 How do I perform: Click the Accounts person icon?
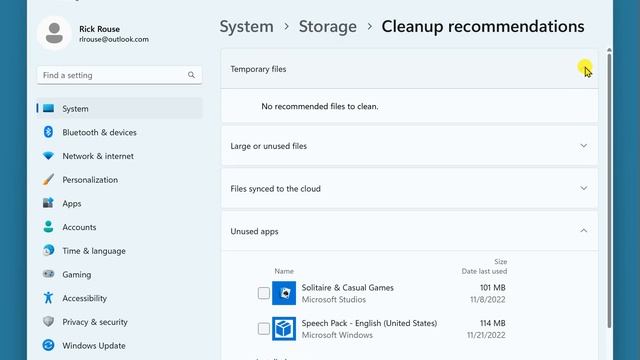click(x=48, y=227)
